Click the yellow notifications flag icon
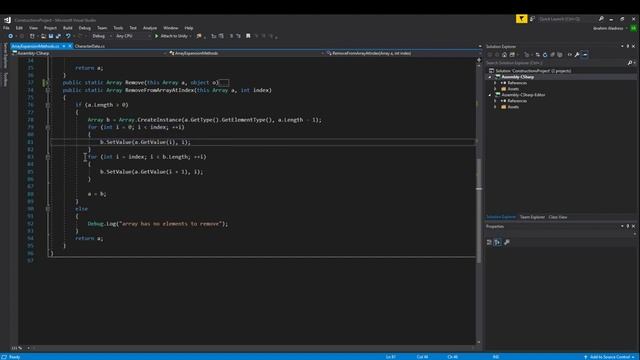Image resolution: width=640 pixels, height=360 pixels. coord(521,19)
